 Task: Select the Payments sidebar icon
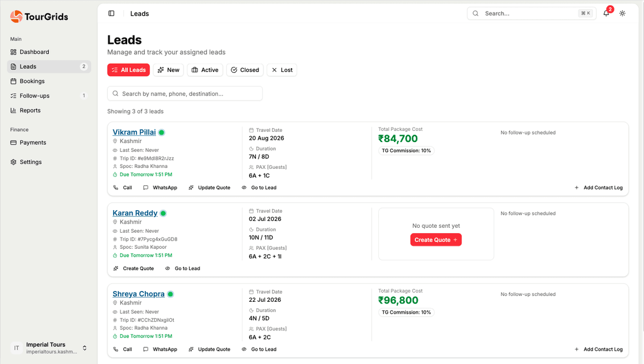13,142
